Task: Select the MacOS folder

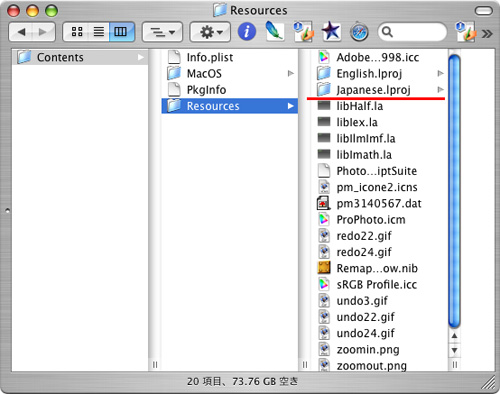Action: pos(230,73)
